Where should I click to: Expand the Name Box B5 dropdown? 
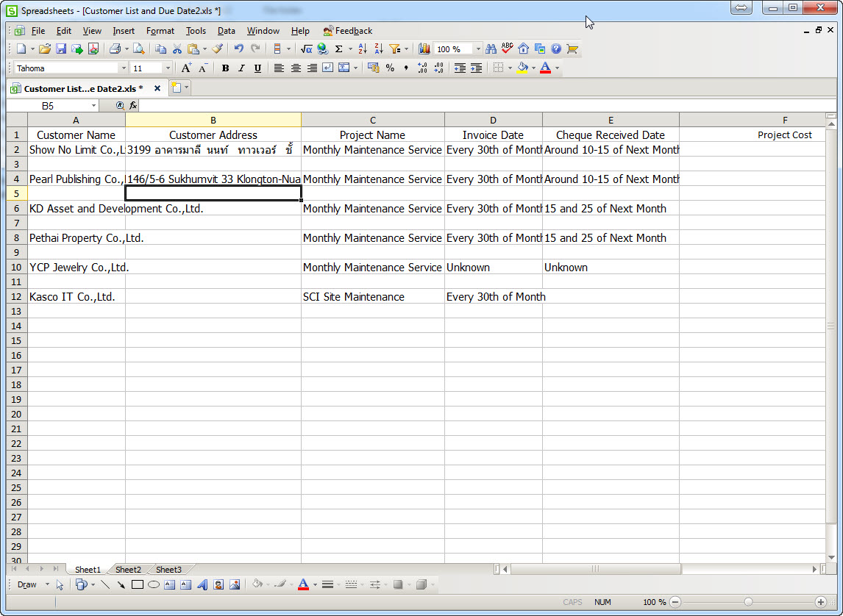coord(93,106)
